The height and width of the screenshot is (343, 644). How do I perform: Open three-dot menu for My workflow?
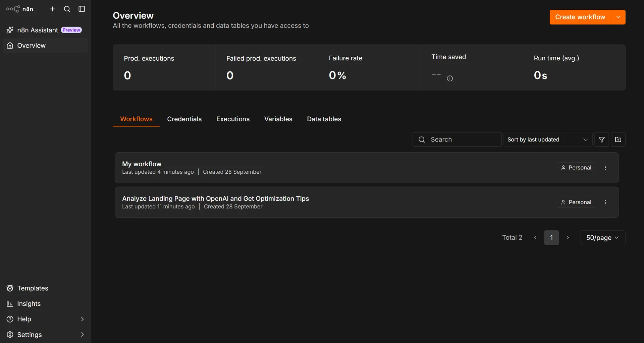tap(605, 168)
